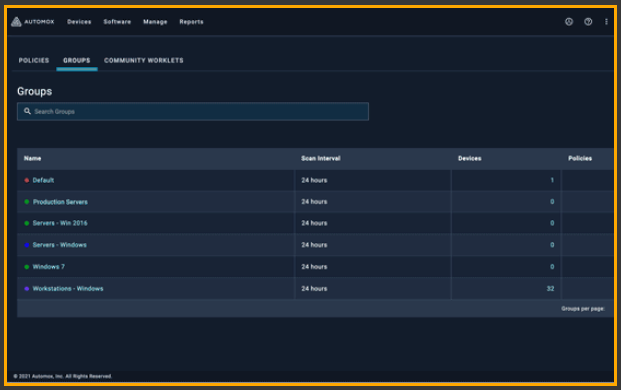Image resolution: width=621 pixels, height=390 pixels.
Task: Open the Devices menu
Action: pyautogui.click(x=79, y=22)
